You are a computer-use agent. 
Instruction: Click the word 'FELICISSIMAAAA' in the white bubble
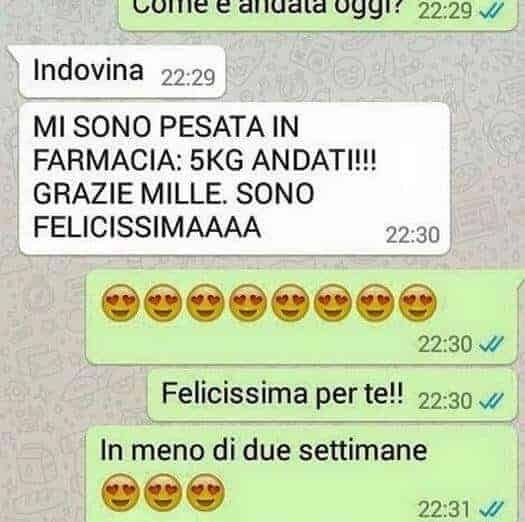point(147,227)
